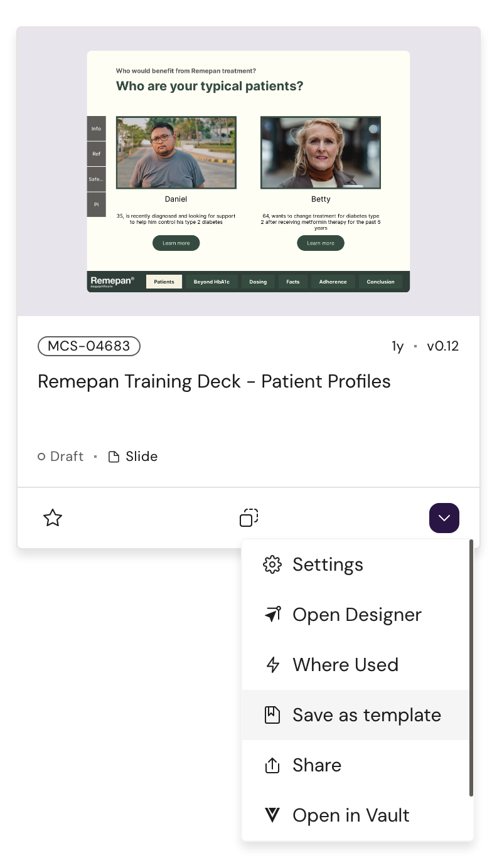492x868 pixels.
Task: Click the v0.12 version label
Action: (442, 346)
